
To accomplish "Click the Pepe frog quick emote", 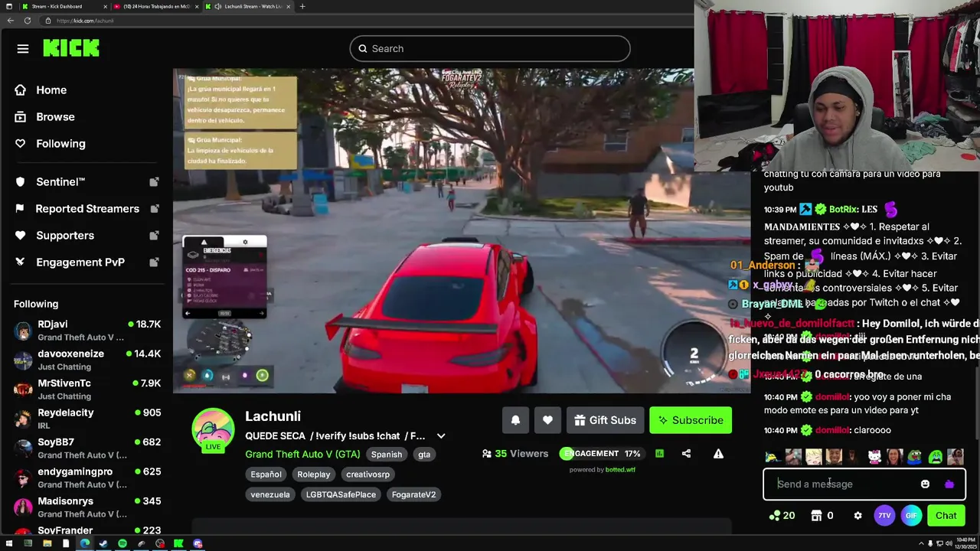I will 915,458.
